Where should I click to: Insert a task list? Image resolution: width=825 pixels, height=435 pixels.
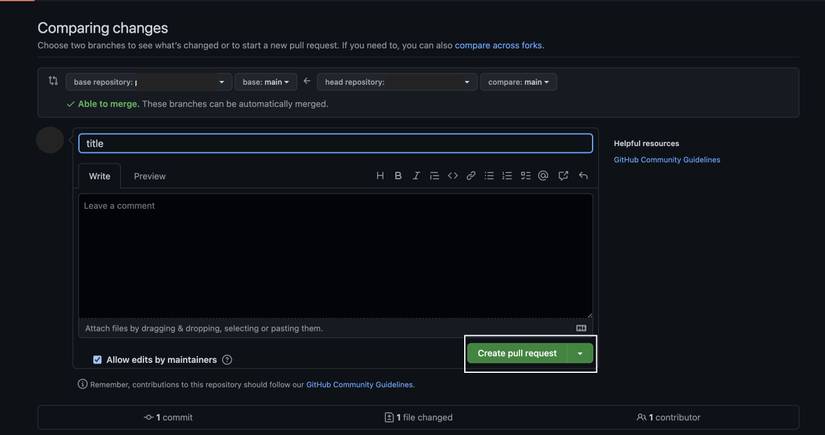point(525,176)
